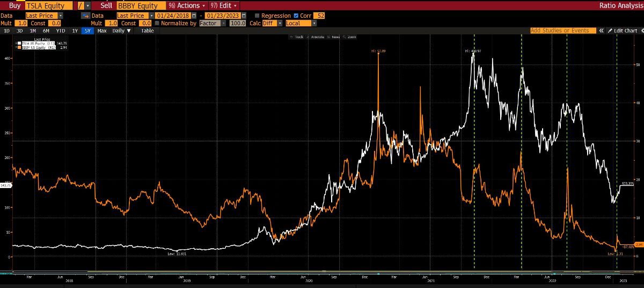The height and width of the screenshot is (288, 644).
Task: Click the orange 2.94 right-axis price tag
Action: point(639,244)
